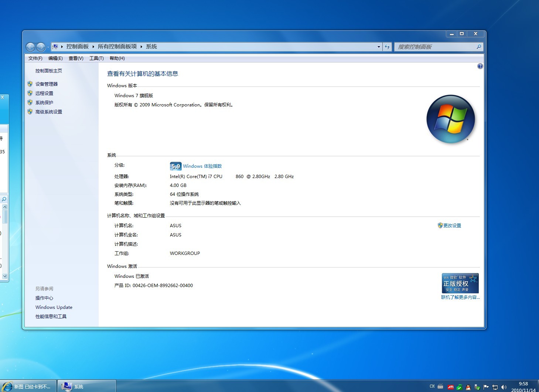Screen dimensions: 539x392
Task: Open the 文件(F) menu
Action: pyautogui.click(x=35, y=58)
